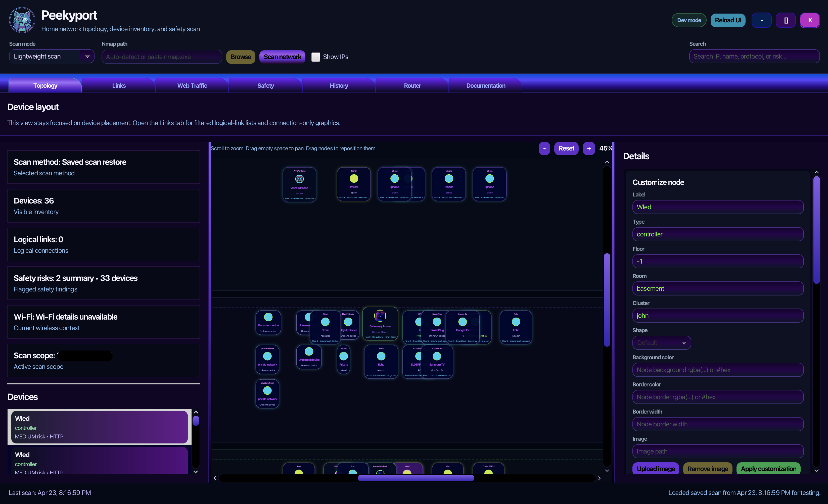The image size is (828, 504).
Task: Click the Browse button
Action: [241, 57]
